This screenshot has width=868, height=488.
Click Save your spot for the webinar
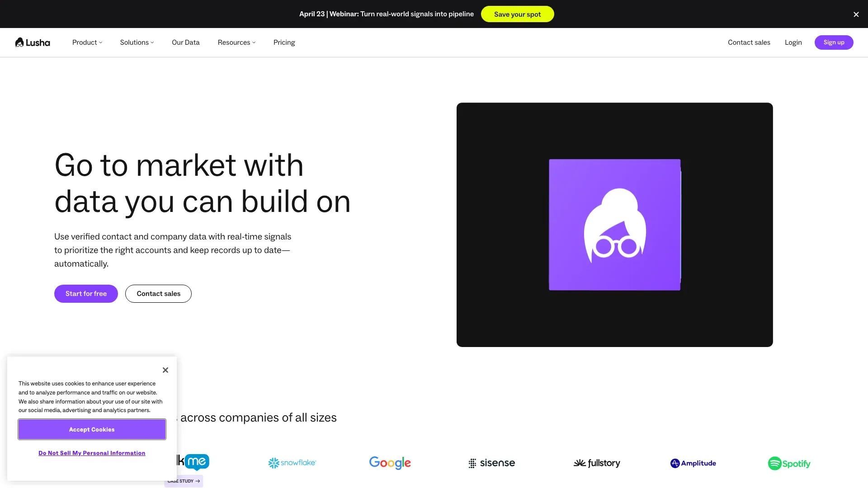pos(517,14)
